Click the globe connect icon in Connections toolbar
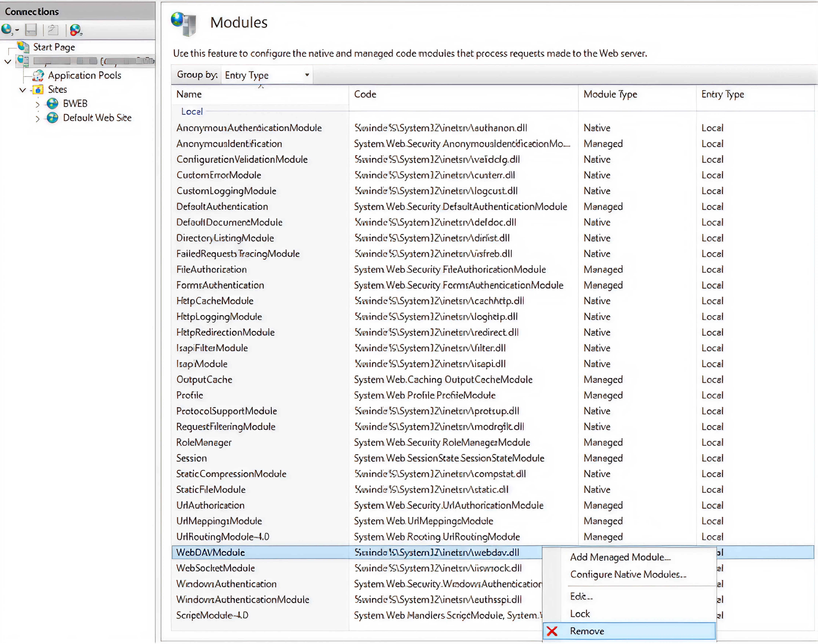Viewport: 818px width, 644px height. point(7,29)
